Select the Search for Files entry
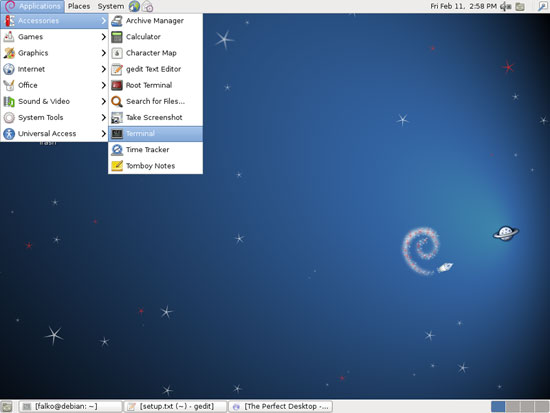Viewport: 550px width, 413px height. point(155,101)
